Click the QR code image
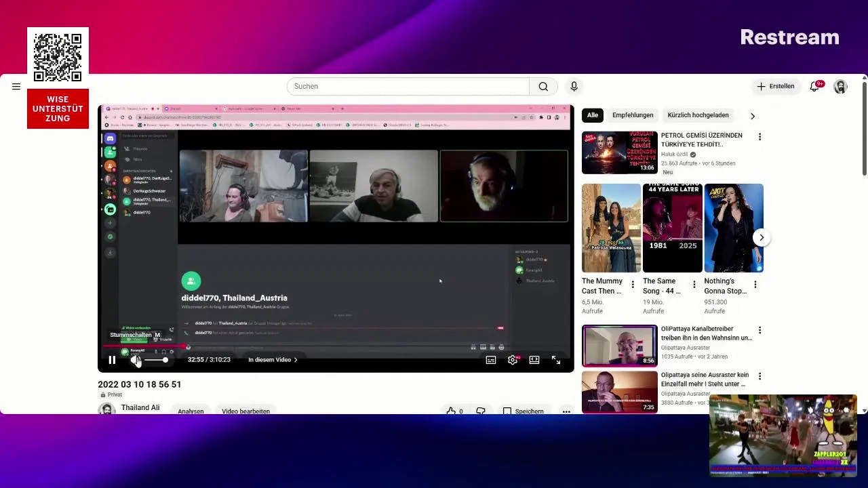 [x=58, y=58]
